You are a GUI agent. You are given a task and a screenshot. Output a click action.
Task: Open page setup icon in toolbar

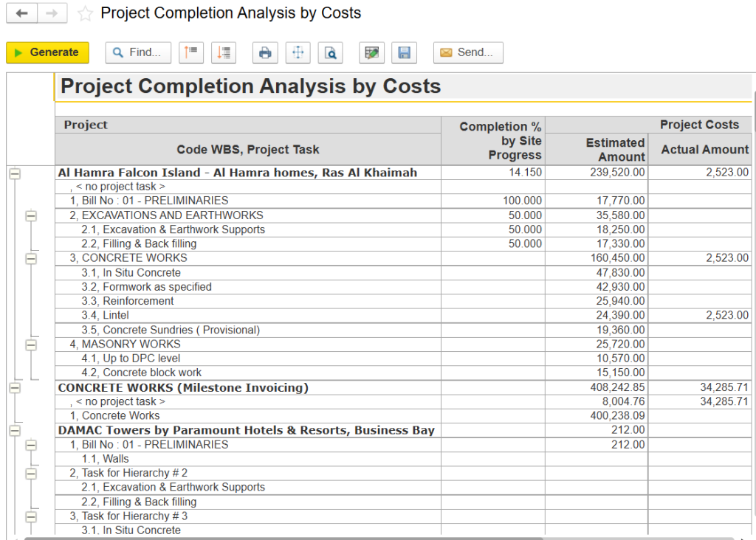(x=298, y=52)
